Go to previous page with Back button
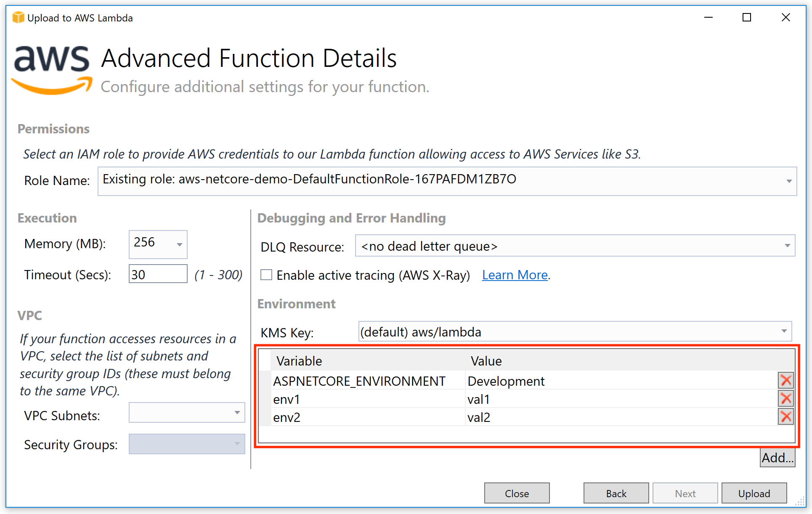This screenshot has height=514, width=812. [616, 493]
